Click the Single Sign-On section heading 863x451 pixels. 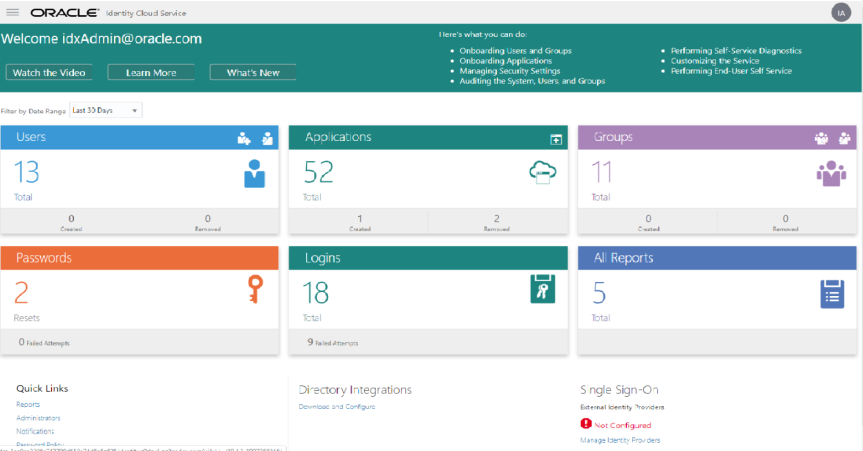(619, 390)
